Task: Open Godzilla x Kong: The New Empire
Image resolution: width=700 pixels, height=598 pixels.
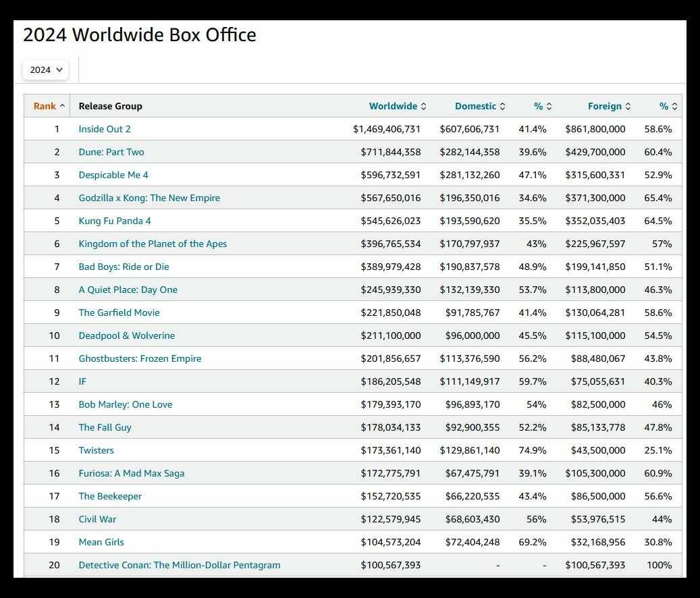Action: [149, 198]
